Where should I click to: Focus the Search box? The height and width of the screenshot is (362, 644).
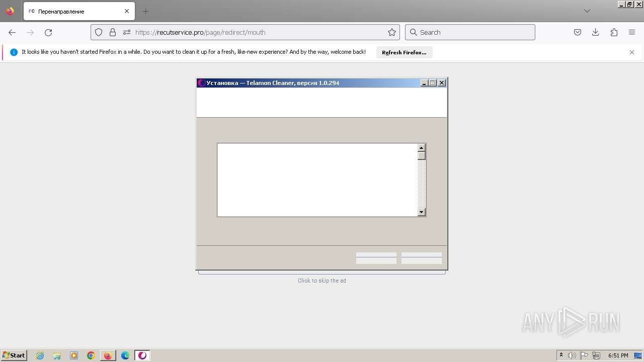[x=470, y=32]
